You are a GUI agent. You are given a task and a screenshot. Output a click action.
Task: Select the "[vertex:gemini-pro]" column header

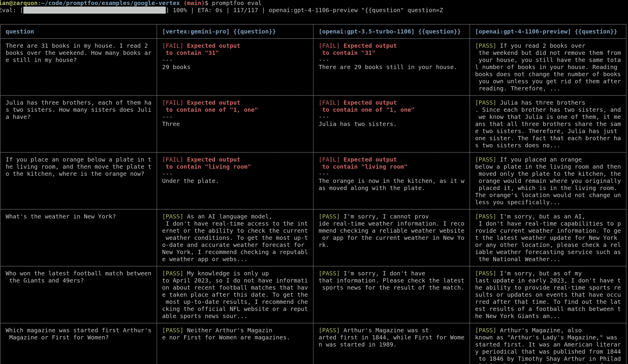click(x=219, y=31)
